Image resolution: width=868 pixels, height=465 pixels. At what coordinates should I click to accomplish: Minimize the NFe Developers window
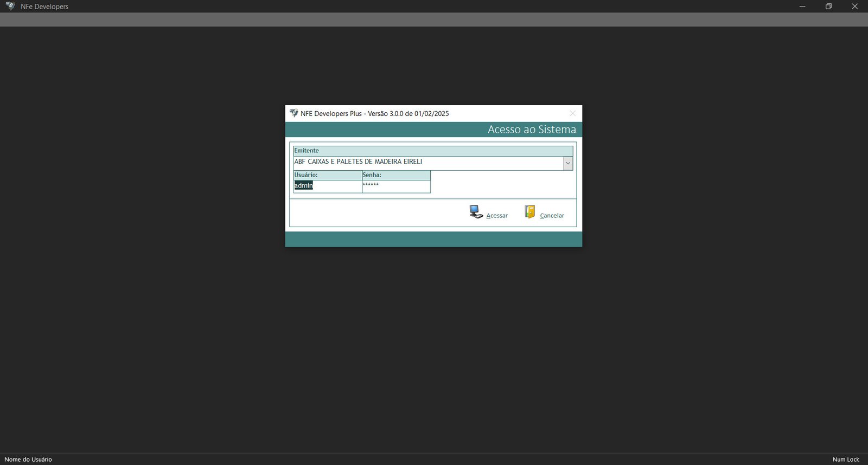point(802,7)
